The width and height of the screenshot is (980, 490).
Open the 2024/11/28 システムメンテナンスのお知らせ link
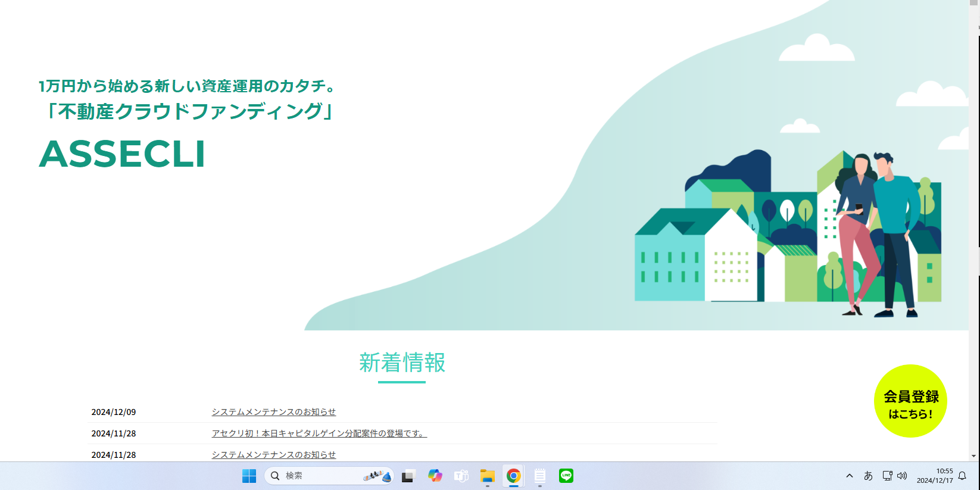pyautogui.click(x=273, y=455)
